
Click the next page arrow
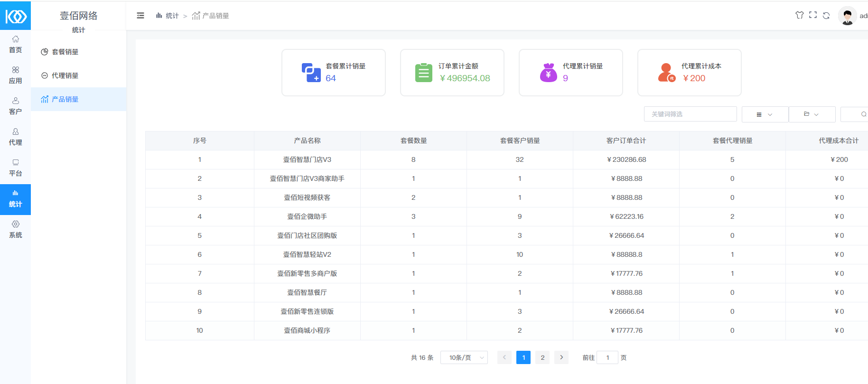coord(561,357)
